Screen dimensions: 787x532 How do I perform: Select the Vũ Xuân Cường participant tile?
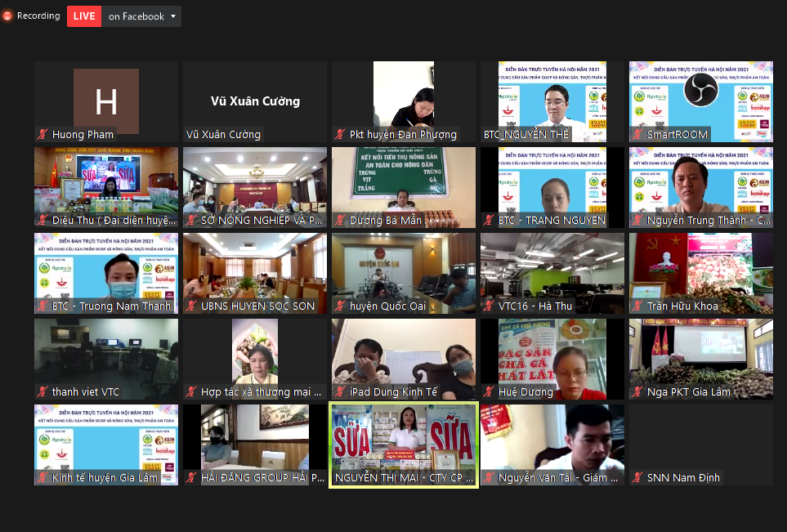click(254, 100)
